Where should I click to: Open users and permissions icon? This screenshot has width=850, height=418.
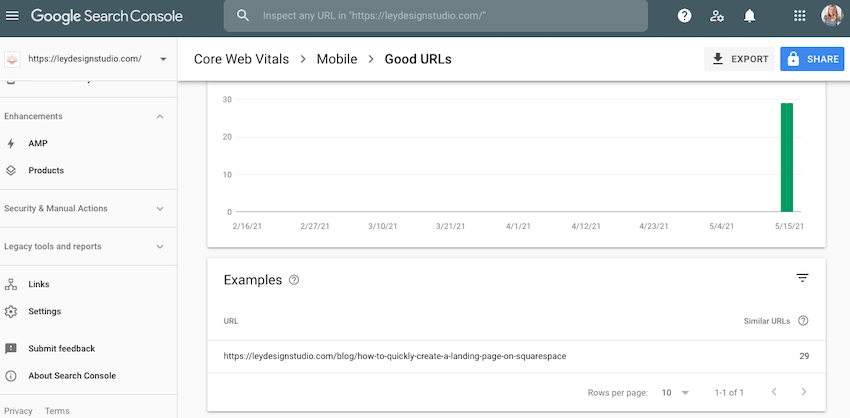717,16
